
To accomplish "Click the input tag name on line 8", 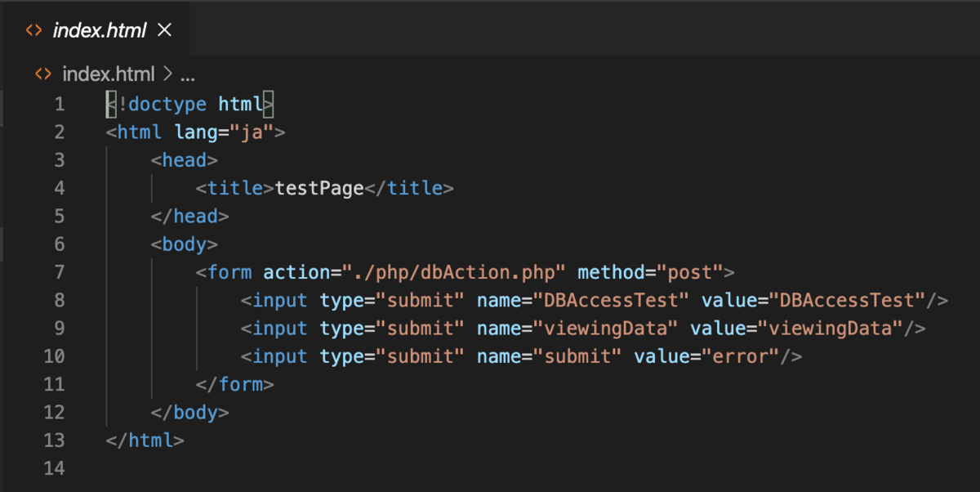I will (x=280, y=300).
